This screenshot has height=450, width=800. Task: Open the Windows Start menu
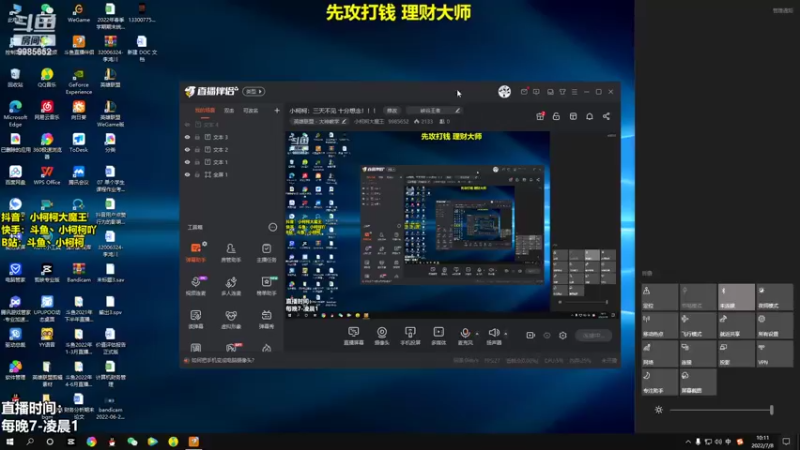click(10, 441)
